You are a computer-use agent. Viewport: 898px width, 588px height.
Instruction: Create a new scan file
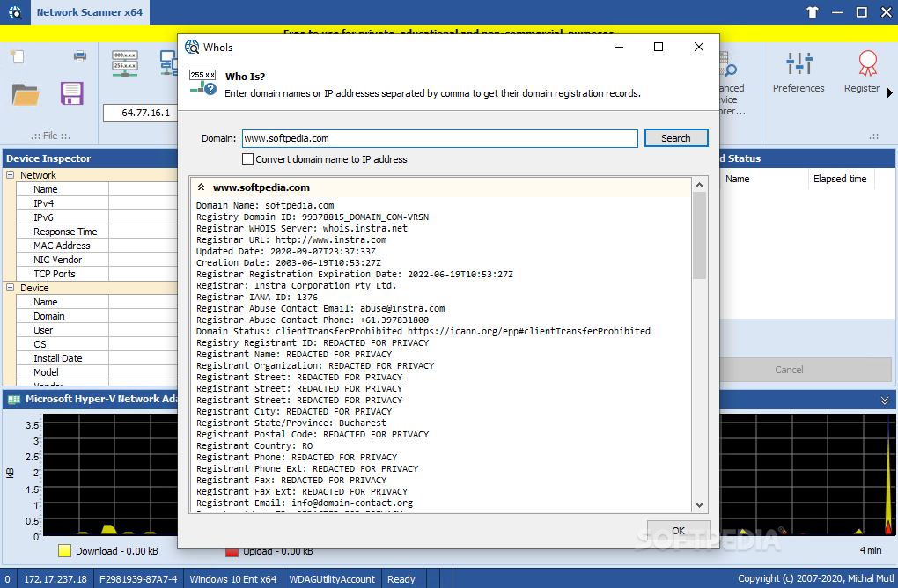[x=18, y=56]
